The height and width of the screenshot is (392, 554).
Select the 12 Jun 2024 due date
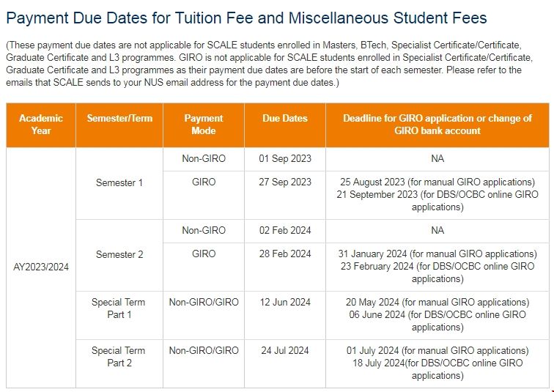[285, 303]
